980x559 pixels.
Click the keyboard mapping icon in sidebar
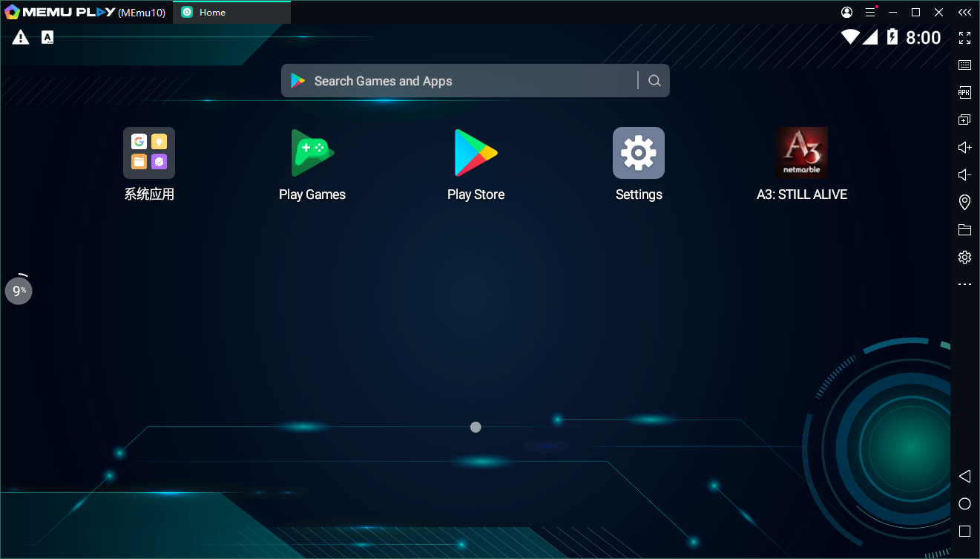click(964, 65)
